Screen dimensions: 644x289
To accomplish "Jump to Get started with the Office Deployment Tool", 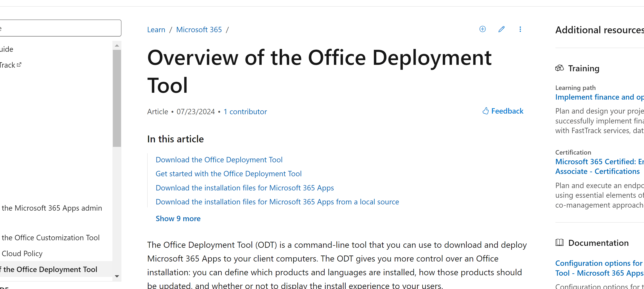I will pos(228,174).
